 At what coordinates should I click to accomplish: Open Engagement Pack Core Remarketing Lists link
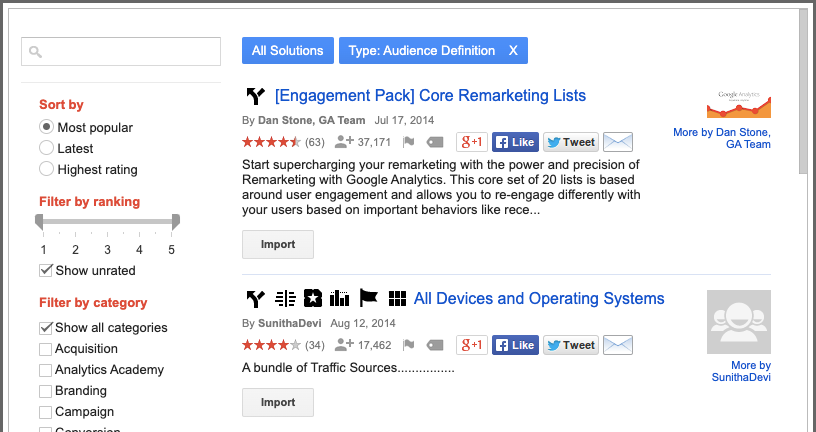[430, 95]
